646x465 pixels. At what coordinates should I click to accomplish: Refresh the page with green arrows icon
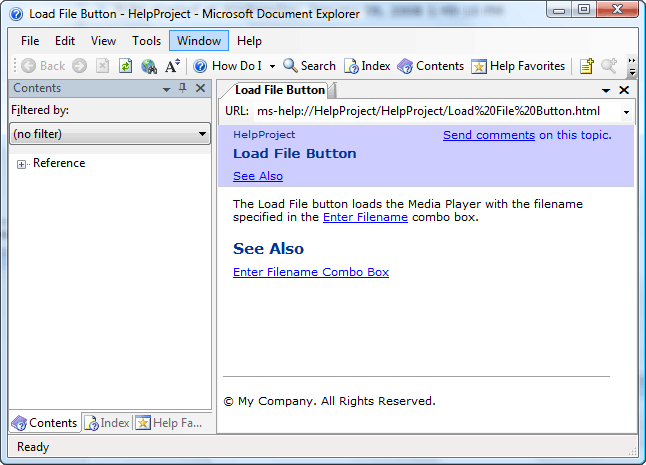pyautogui.click(x=125, y=66)
